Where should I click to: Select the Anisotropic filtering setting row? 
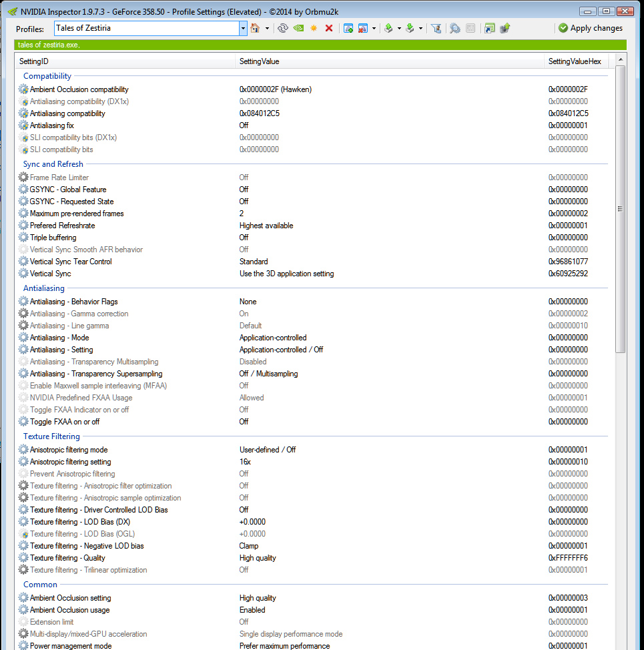pos(70,462)
